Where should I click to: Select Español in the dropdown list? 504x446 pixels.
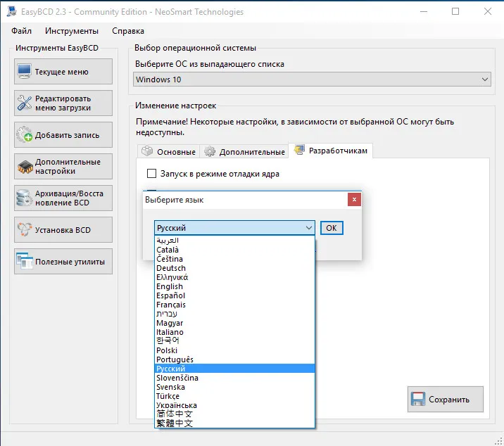coord(234,295)
